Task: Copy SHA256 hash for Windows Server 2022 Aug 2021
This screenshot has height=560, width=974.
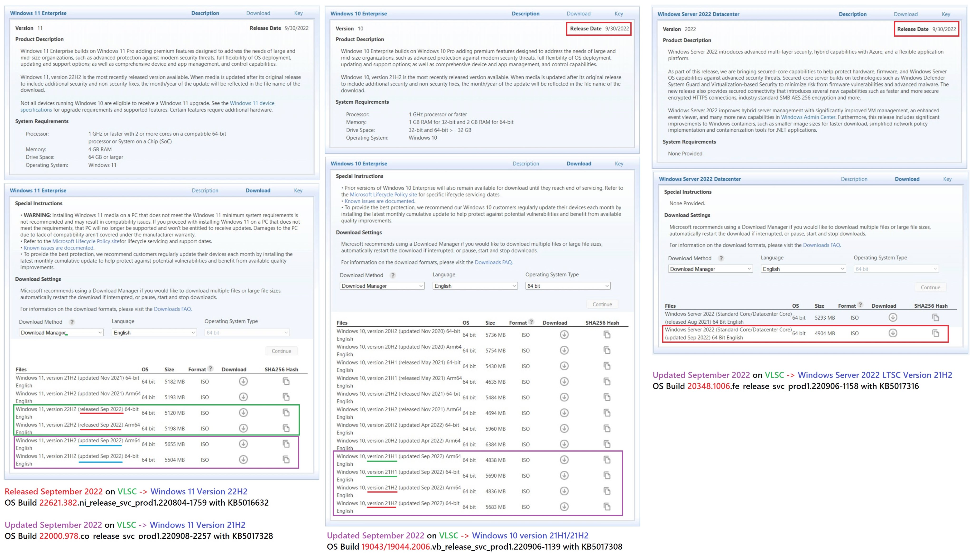Action: [935, 317]
